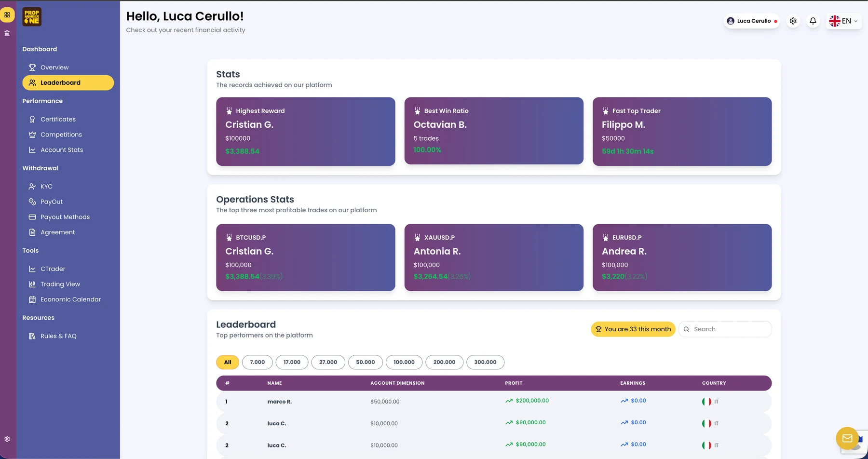Filter leaderboard by 300.000 accounts
This screenshot has height=459, width=868.
(x=486, y=362)
